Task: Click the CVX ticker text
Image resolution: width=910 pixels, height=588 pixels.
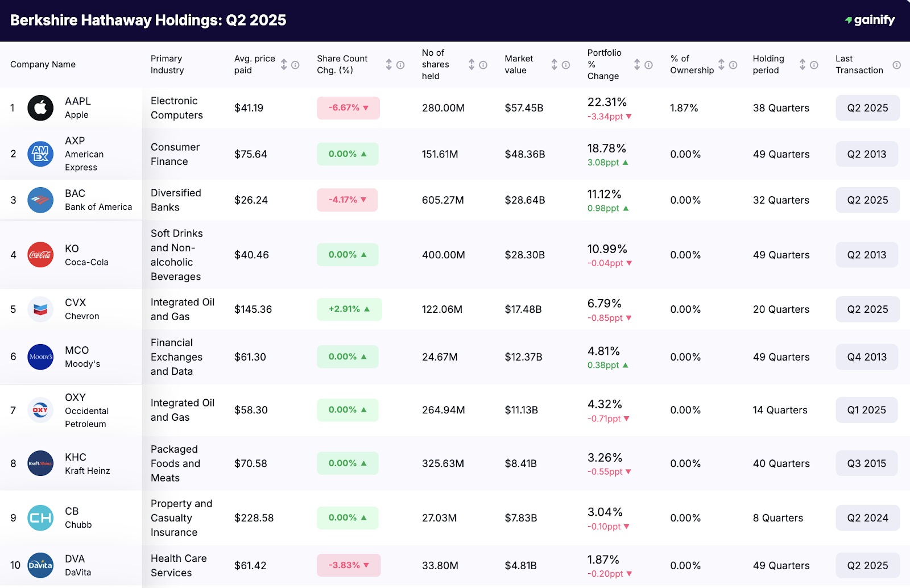Action: [x=76, y=303]
